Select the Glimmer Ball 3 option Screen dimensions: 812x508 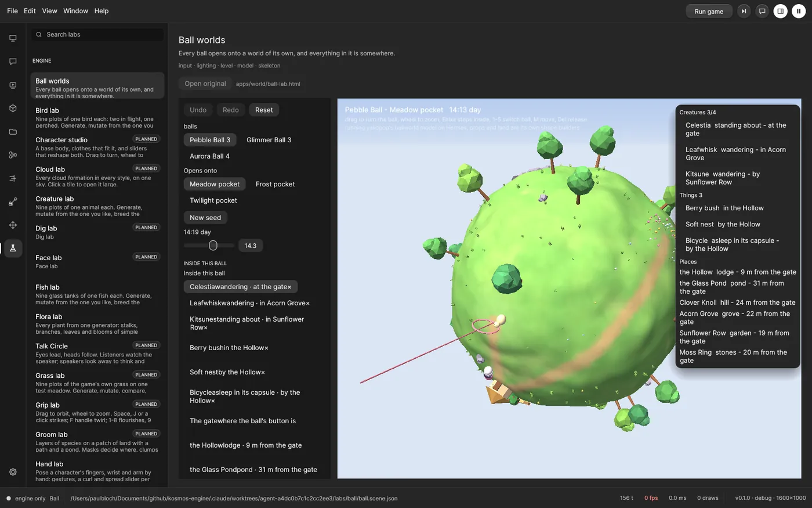point(269,140)
